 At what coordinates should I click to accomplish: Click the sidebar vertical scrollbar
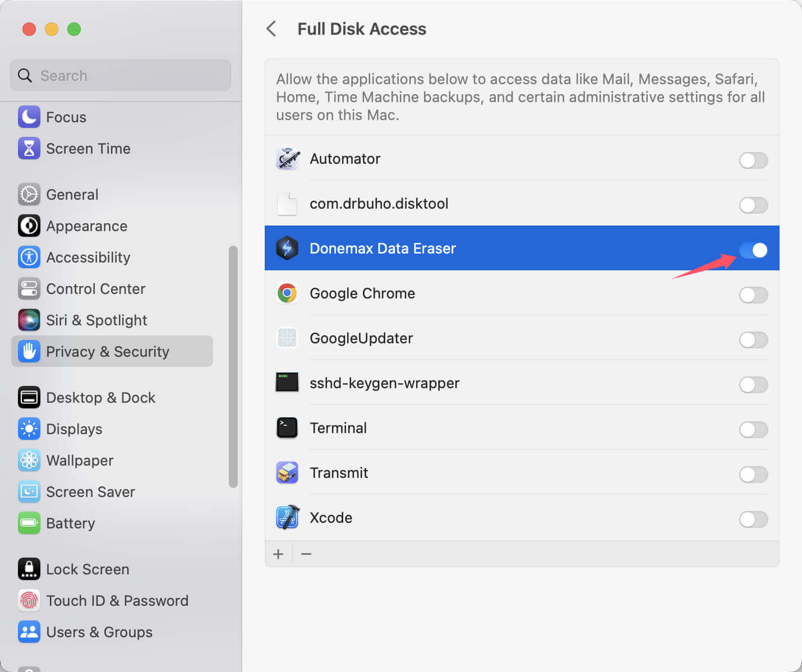(233, 367)
